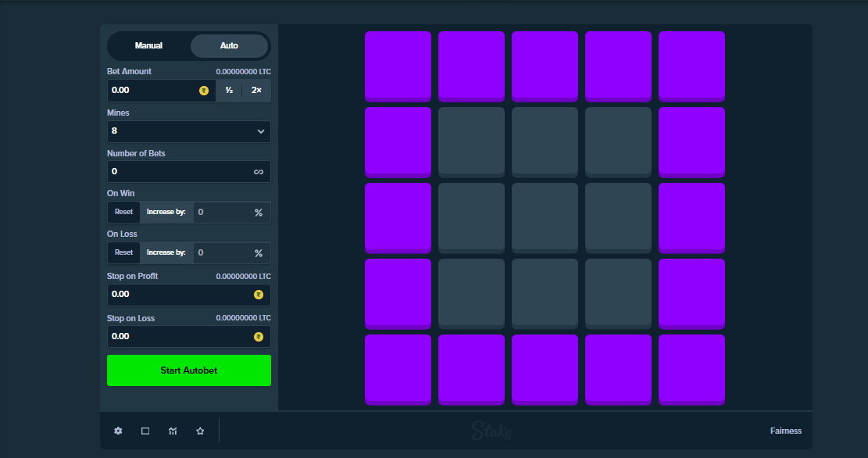
Task: Click coin icon in Stop on Profit field
Action: pyautogui.click(x=259, y=295)
